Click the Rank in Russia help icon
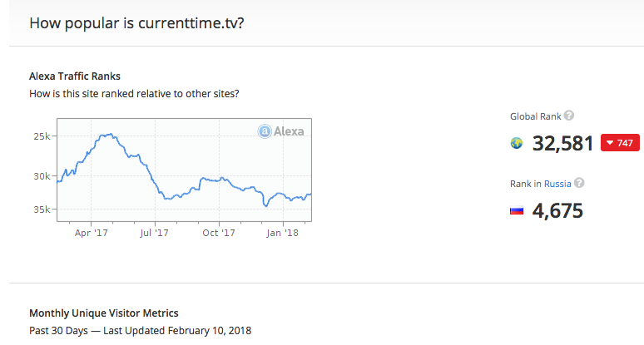Viewport: 644px width, 345px height. (579, 183)
